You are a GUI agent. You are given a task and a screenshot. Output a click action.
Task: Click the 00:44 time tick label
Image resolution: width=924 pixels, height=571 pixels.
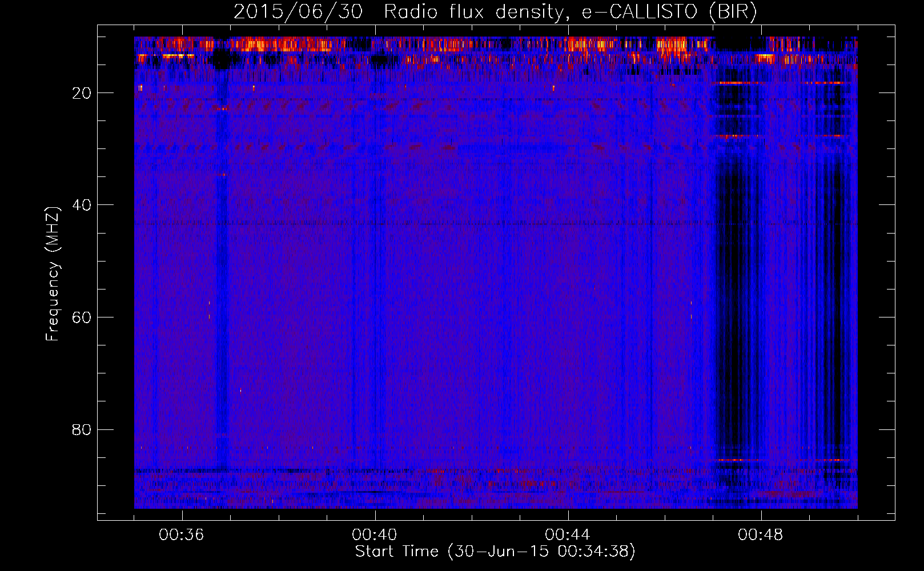tap(568, 535)
